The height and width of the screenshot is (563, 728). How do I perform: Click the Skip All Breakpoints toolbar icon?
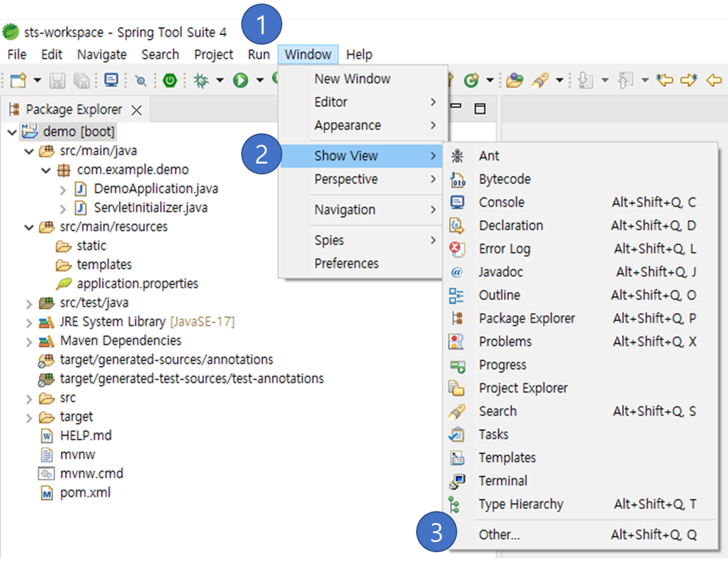pyautogui.click(x=140, y=81)
